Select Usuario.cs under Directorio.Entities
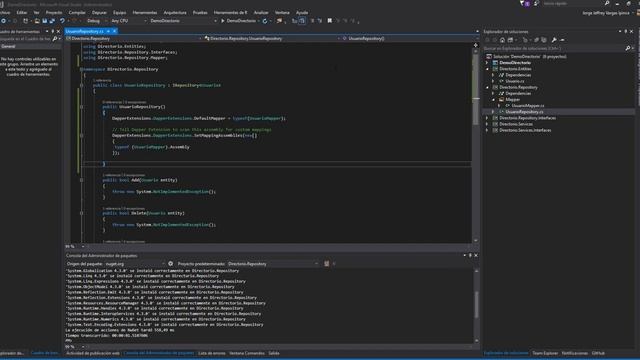Viewport: 640px width, 360px height. tap(515, 81)
